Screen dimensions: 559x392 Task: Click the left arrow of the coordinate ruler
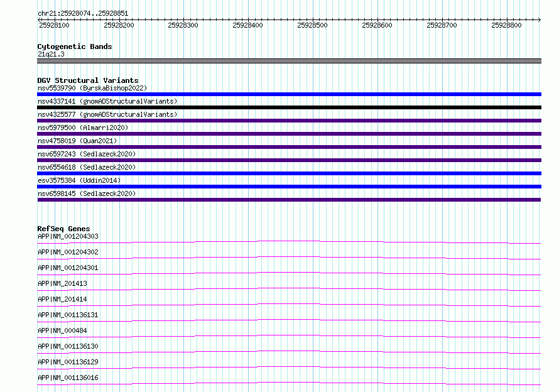pos(39,19)
